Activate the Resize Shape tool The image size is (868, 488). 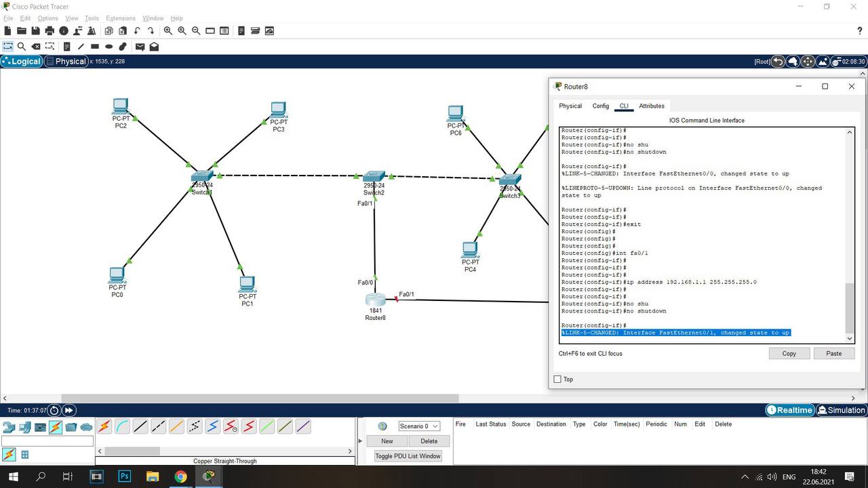pyautogui.click(x=50, y=47)
